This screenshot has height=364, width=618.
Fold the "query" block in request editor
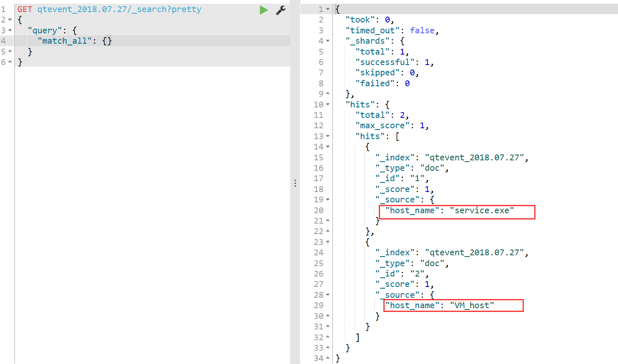coord(10,30)
